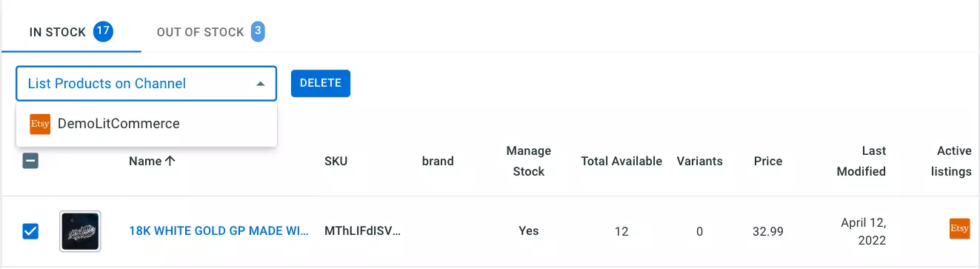Click the Etsy active listing icon in the product row
The height and width of the screenshot is (269, 980).
click(959, 229)
